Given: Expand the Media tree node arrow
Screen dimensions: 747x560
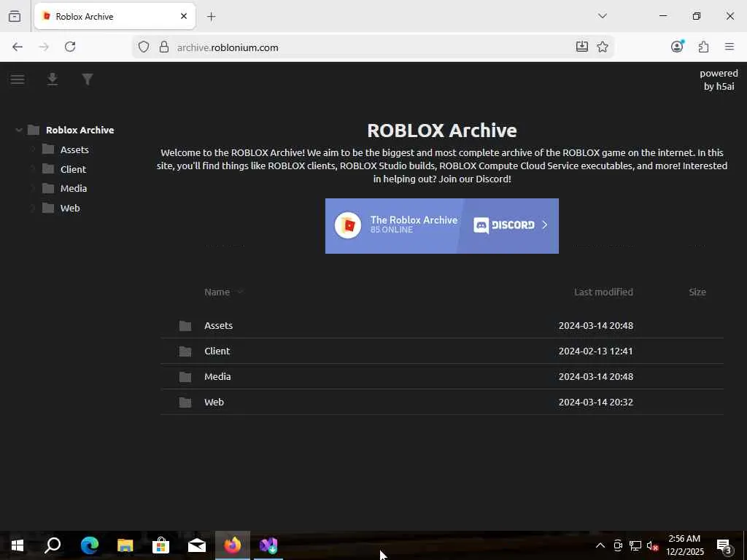Looking at the screenshot, I should pyautogui.click(x=33, y=189).
